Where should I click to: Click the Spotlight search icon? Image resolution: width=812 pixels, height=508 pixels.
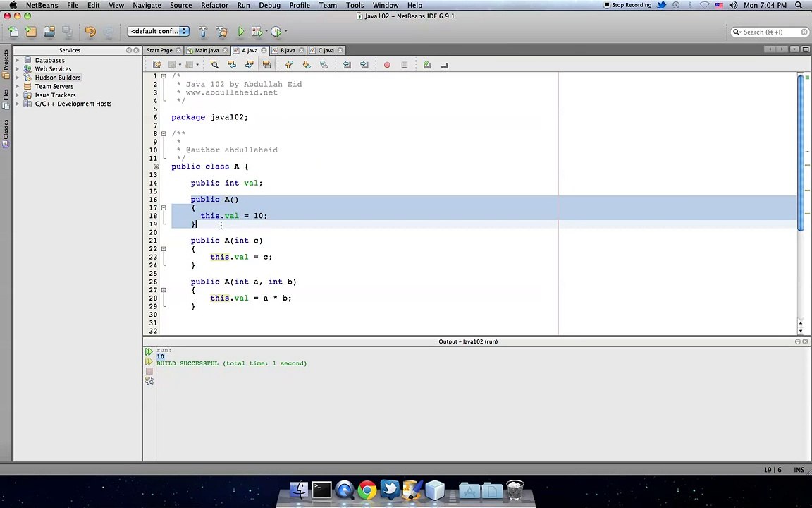(799, 5)
